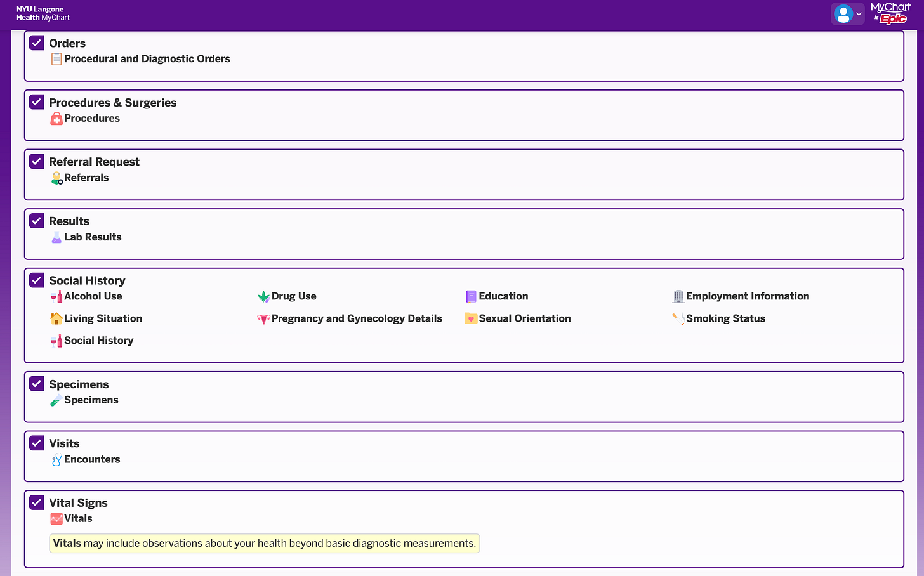
Task: Click the Procedures & Surgeries heading
Action: point(113,103)
